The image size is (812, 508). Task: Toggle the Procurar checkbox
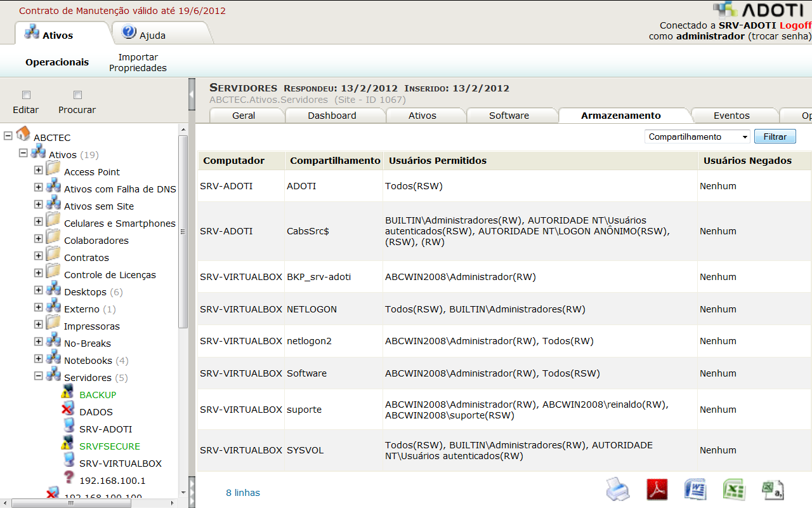[x=77, y=95]
